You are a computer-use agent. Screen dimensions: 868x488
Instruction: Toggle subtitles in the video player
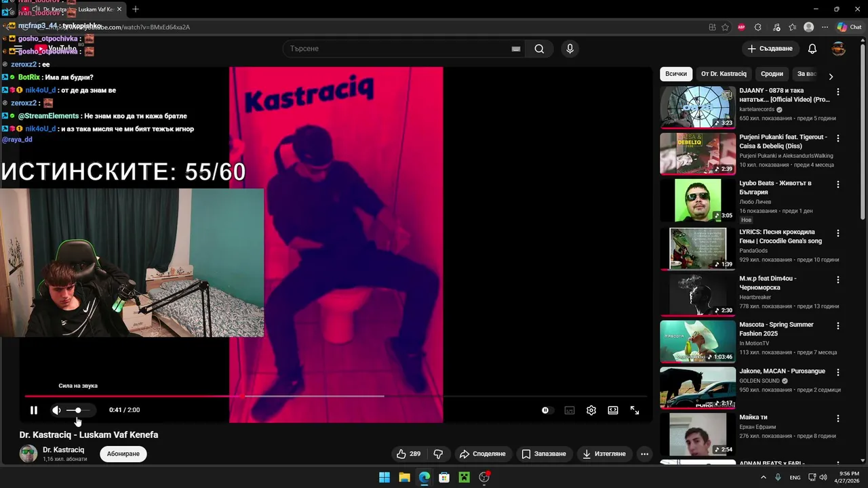[x=570, y=410]
